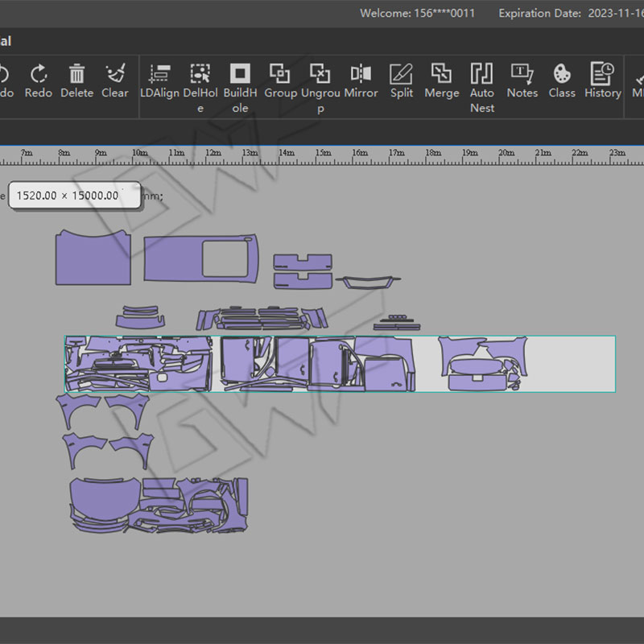This screenshot has width=644, height=644.
Task: Click the Ungroup icon
Action: click(x=320, y=75)
